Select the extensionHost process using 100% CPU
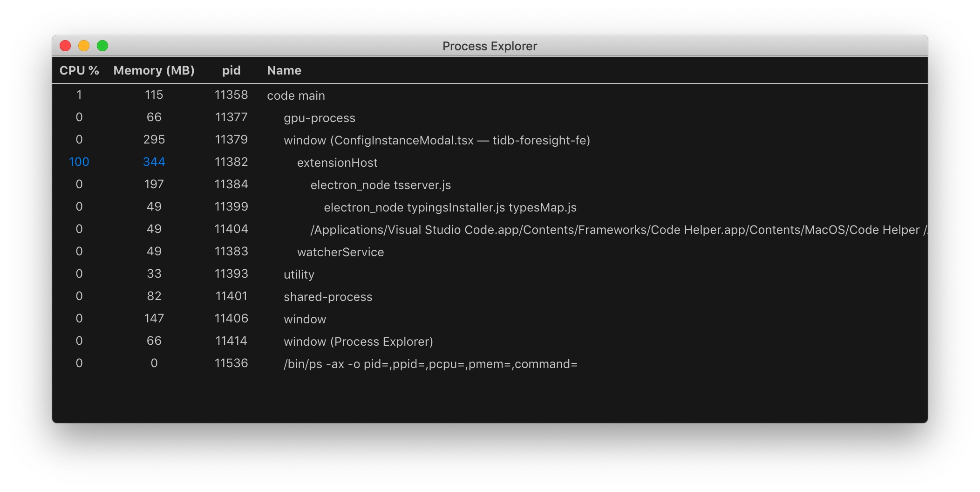The image size is (980, 492). (x=337, y=162)
